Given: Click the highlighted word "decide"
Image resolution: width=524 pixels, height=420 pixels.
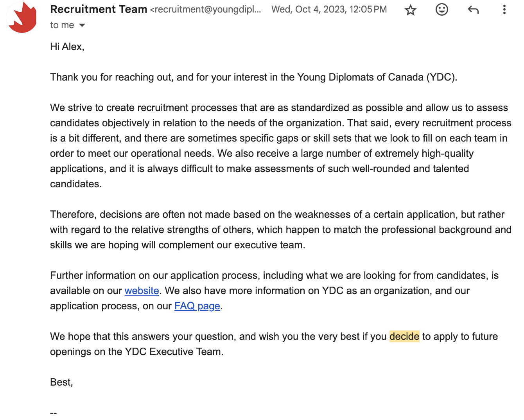Looking at the screenshot, I should tap(404, 337).
